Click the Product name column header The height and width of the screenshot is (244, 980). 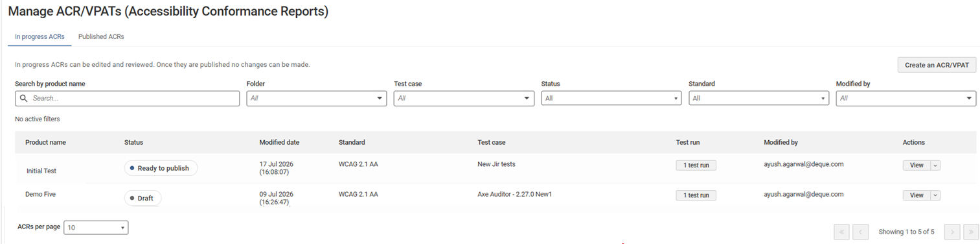click(45, 142)
